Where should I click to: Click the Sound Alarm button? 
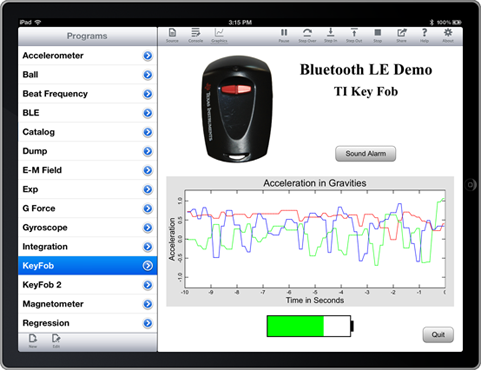tap(365, 154)
